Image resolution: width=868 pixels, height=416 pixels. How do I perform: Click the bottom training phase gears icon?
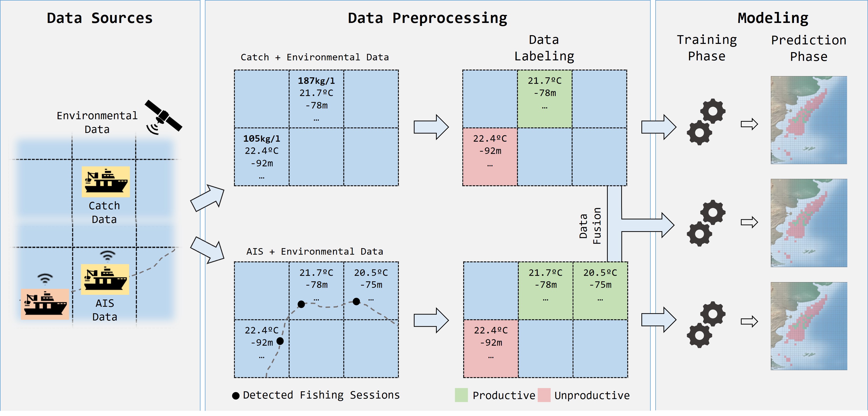[706, 324]
